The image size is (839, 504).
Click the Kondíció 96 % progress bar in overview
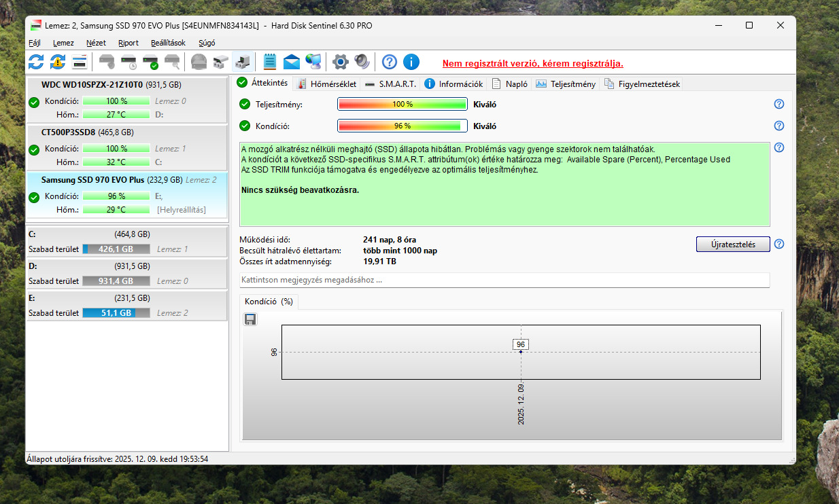pos(403,126)
